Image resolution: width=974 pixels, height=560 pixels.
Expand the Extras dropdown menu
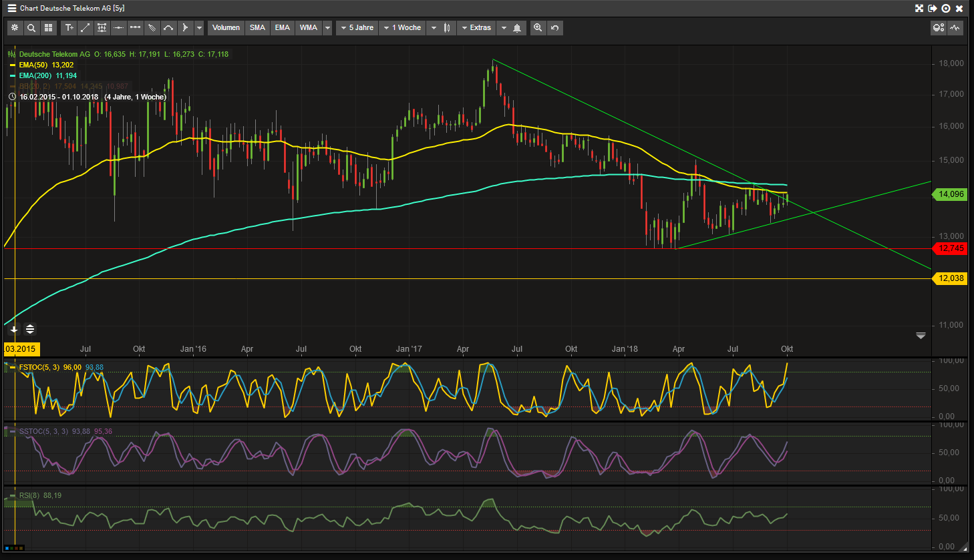pos(476,28)
